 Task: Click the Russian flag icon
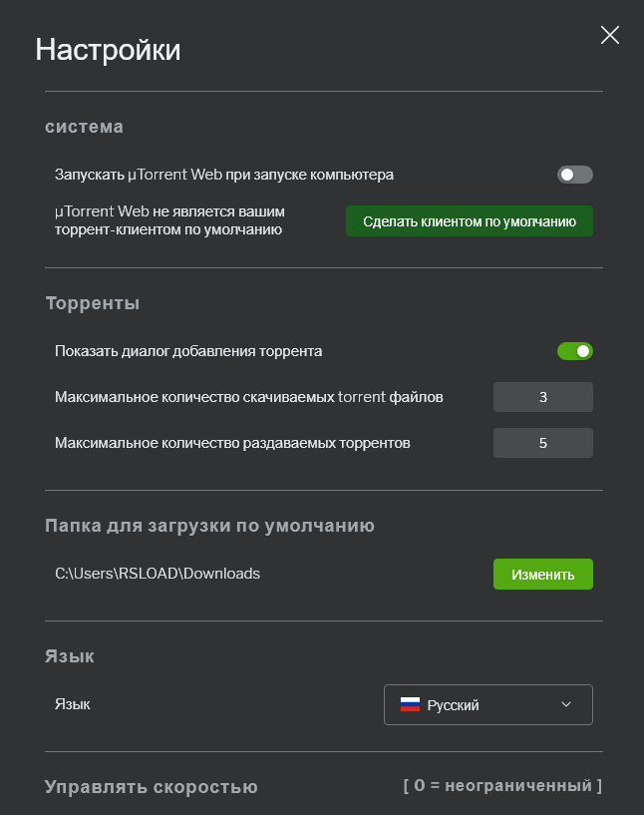pyautogui.click(x=410, y=704)
